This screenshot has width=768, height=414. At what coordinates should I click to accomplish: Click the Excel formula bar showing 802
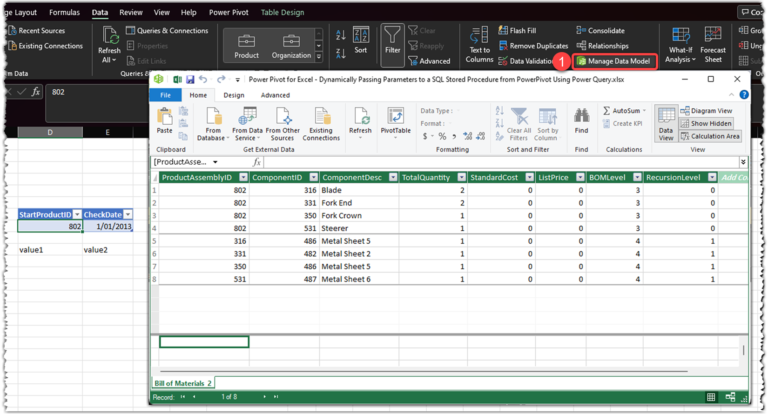coord(97,103)
